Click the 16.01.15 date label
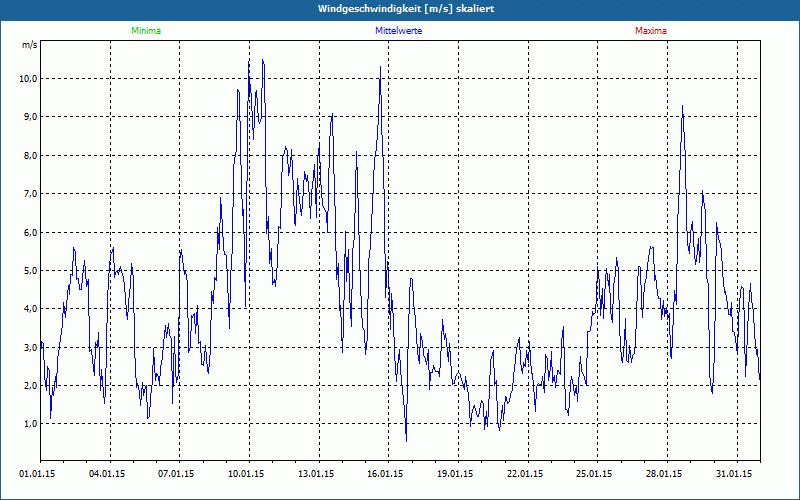Screen dimensions: 800x500 click(x=386, y=474)
